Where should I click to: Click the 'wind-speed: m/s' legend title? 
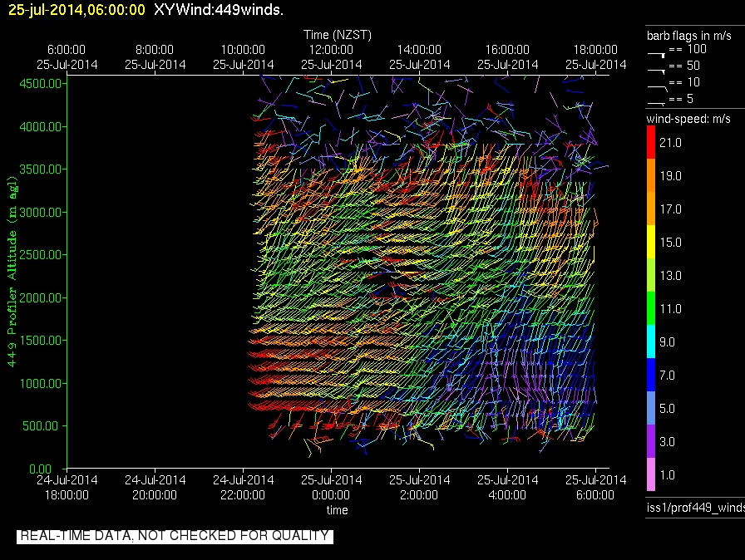(688, 119)
